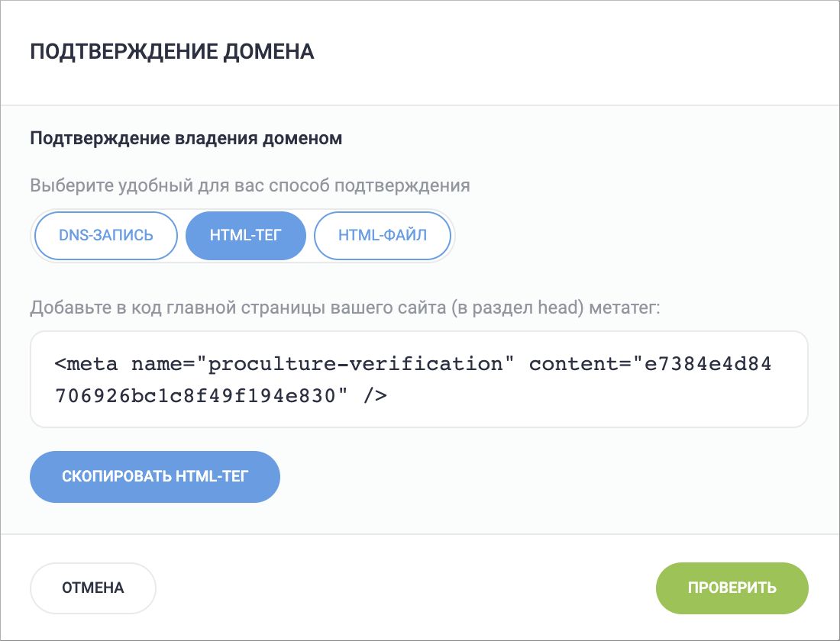Viewport: 840px width, 641px height.
Task: Click the 'Выберите удобный для вас способ' hint
Action: (x=250, y=185)
